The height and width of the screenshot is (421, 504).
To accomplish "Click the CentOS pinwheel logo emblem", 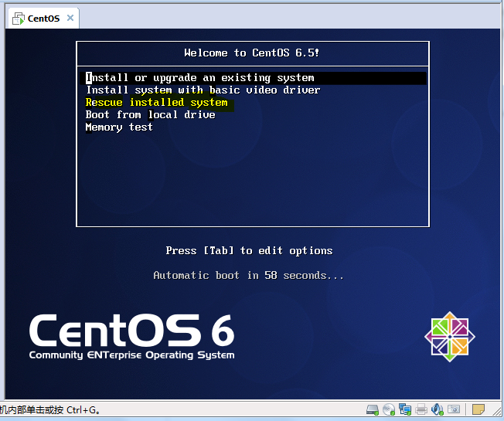I will click(x=450, y=337).
